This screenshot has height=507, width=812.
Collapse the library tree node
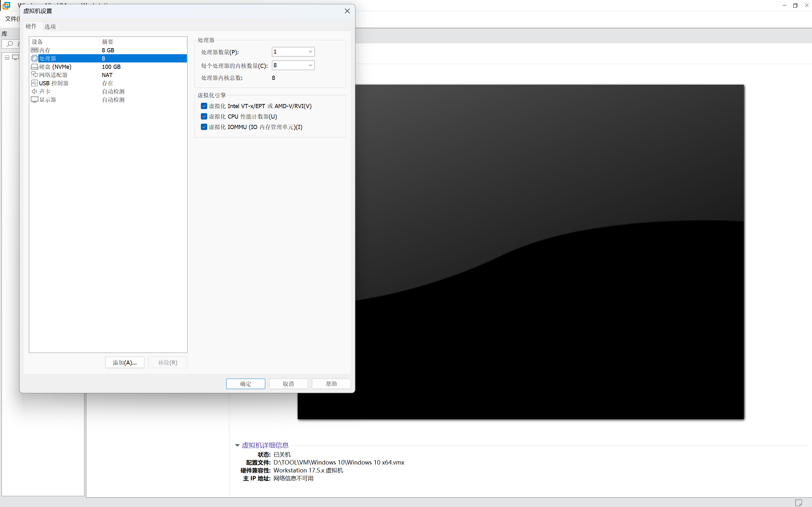(7, 57)
